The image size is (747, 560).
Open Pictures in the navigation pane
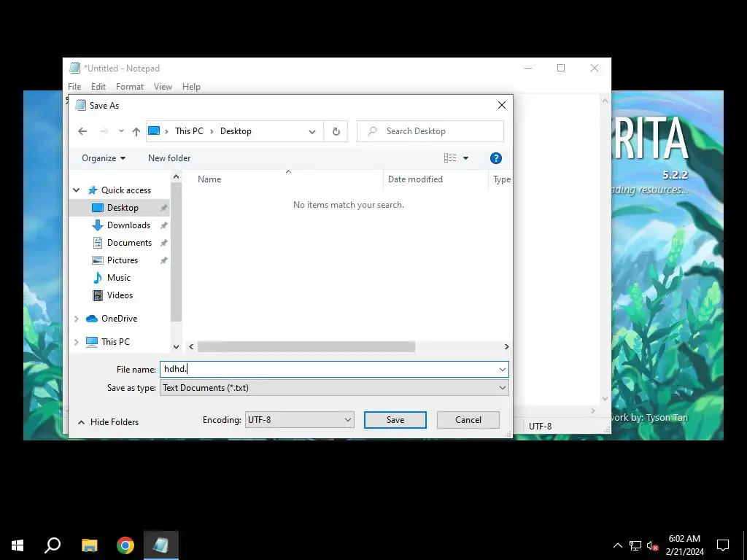[x=123, y=260]
